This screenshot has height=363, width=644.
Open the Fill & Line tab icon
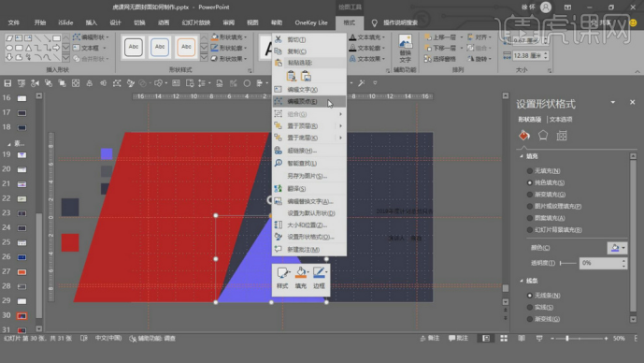(524, 136)
